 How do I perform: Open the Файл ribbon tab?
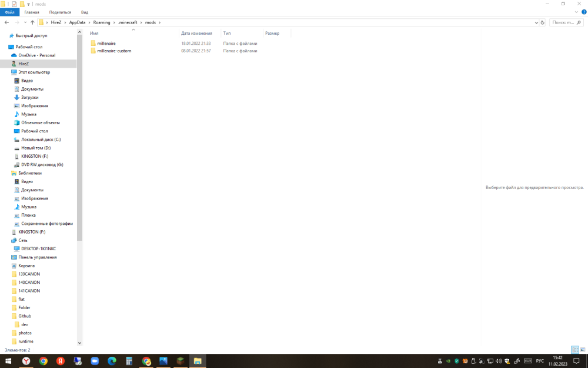pos(9,12)
